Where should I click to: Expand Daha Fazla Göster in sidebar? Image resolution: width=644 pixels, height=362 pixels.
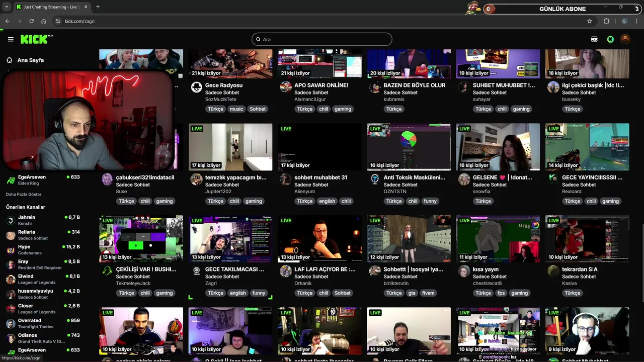(x=24, y=194)
